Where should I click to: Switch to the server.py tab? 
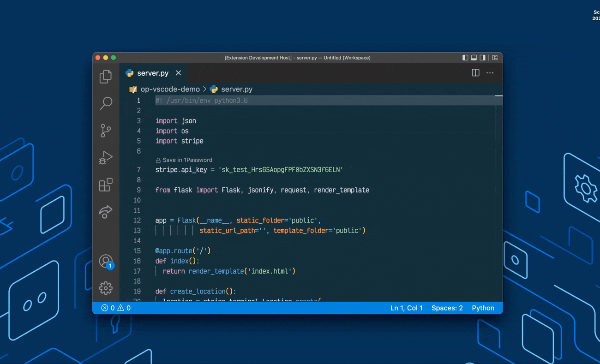coord(152,73)
